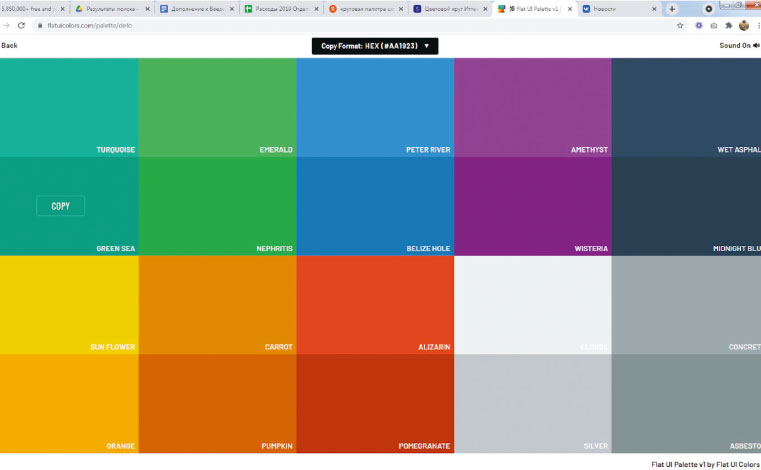Switch to the Расходы 2019 spreadsheet tab
761x470 pixels.
tap(280, 8)
